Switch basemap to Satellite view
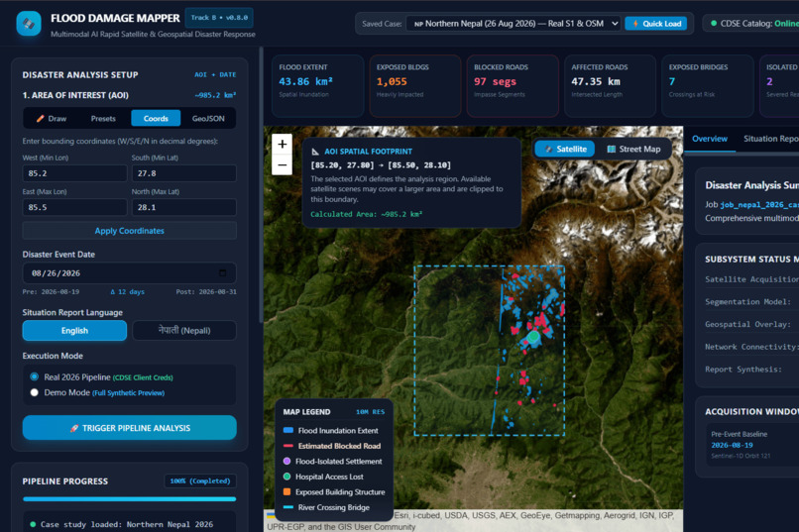The image size is (799, 532). pos(565,150)
